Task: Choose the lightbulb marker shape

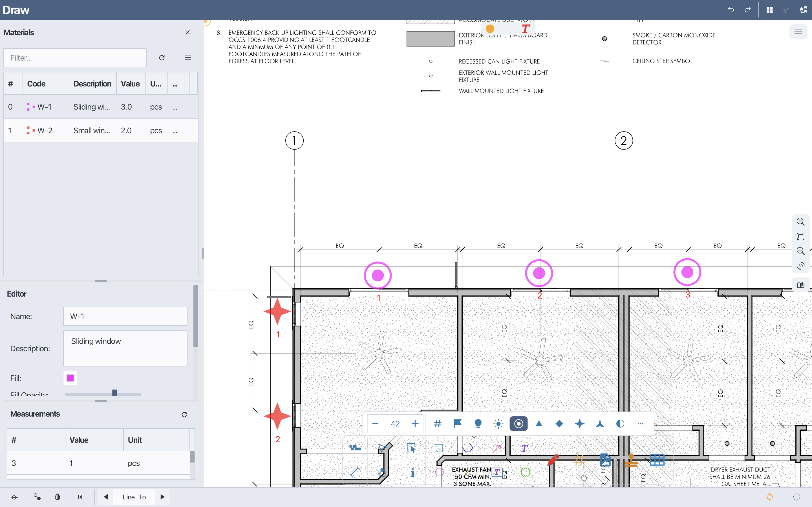Action: 478,424
